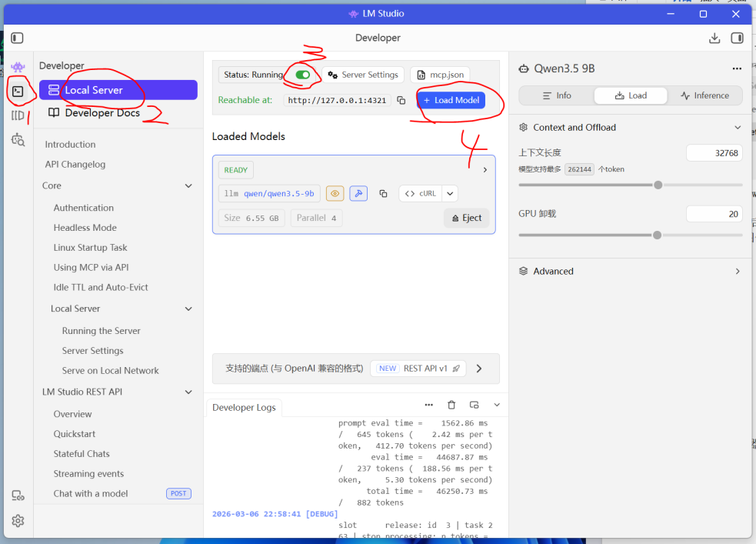The image size is (756, 544).
Task: Eject the loaded qwen model
Action: tap(467, 218)
